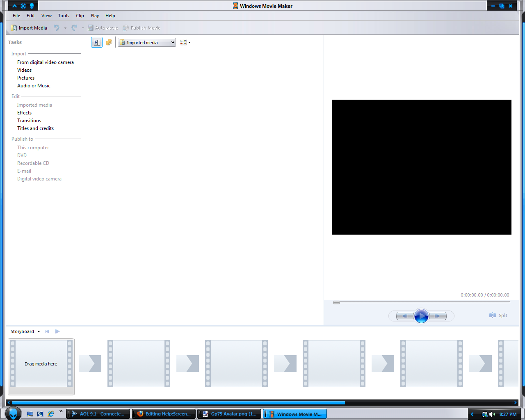Click the Show Desktop quick launch icon
The height and width of the screenshot is (420, 525).
tap(30, 414)
